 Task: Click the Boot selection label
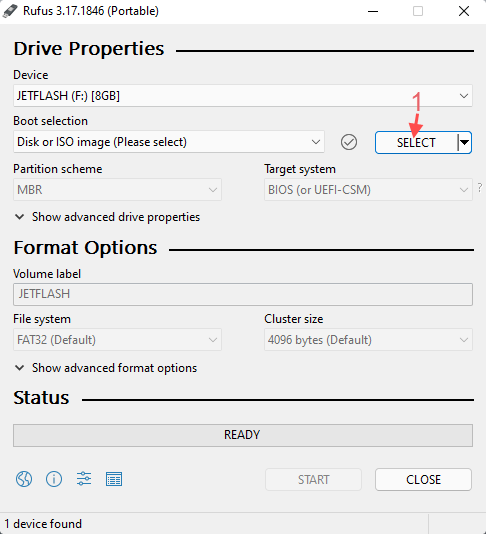pyautogui.click(x=50, y=121)
